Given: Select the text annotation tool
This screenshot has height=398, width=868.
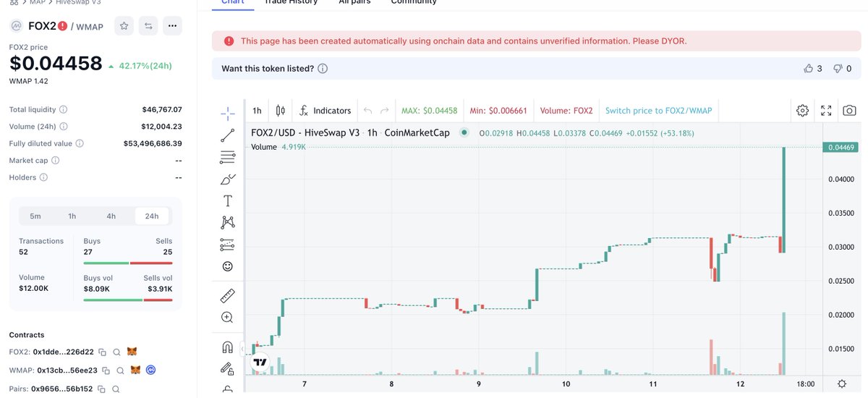Looking at the screenshot, I should tap(227, 200).
